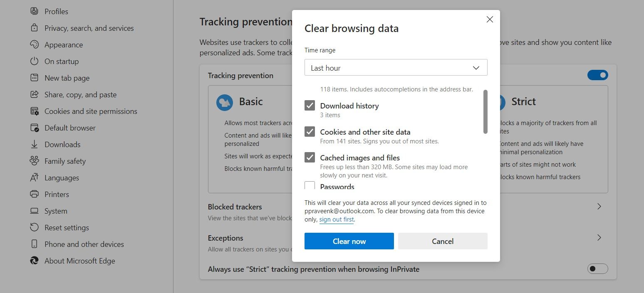644x293 pixels.
Task: Click the Family safety icon
Action: coord(34,161)
